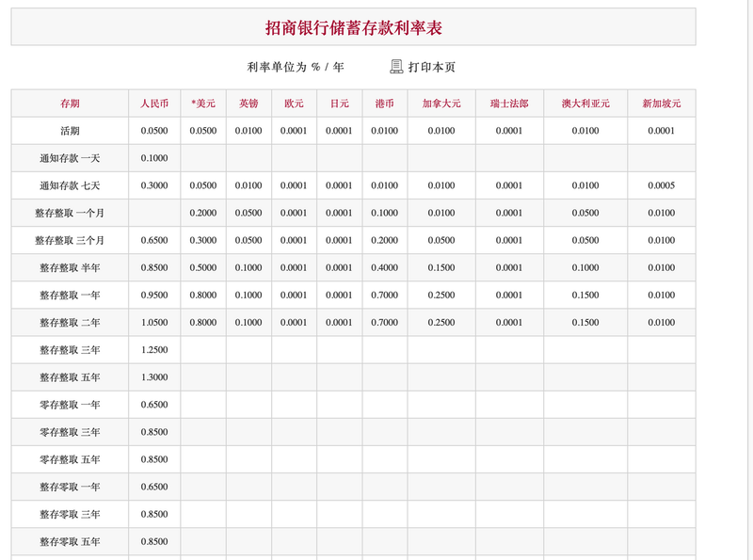This screenshot has width=753, height=560.
Task: Click the 打印本页 print link
Action: click(431, 68)
